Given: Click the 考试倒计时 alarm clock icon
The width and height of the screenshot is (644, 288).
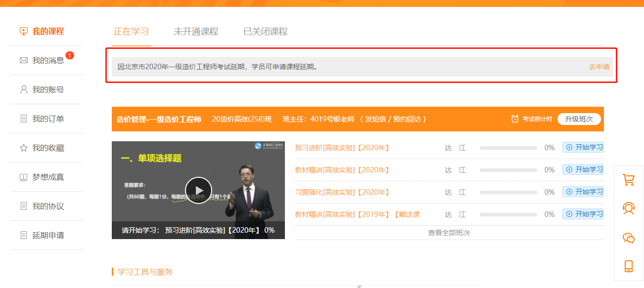Looking at the screenshot, I should click(x=515, y=119).
